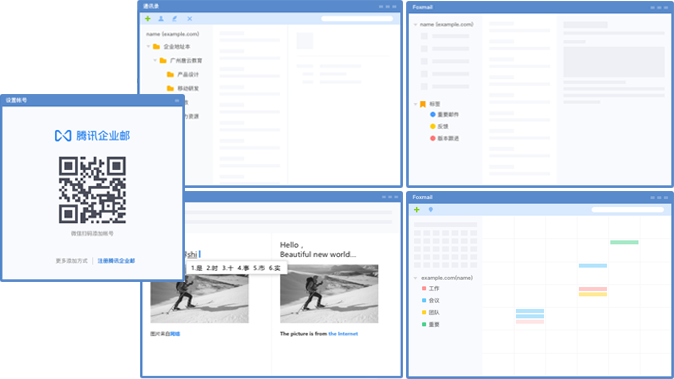The height and width of the screenshot is (379, 674).
Task: Click the green plus icon in calendar toolbar
Action: (417, 209)
